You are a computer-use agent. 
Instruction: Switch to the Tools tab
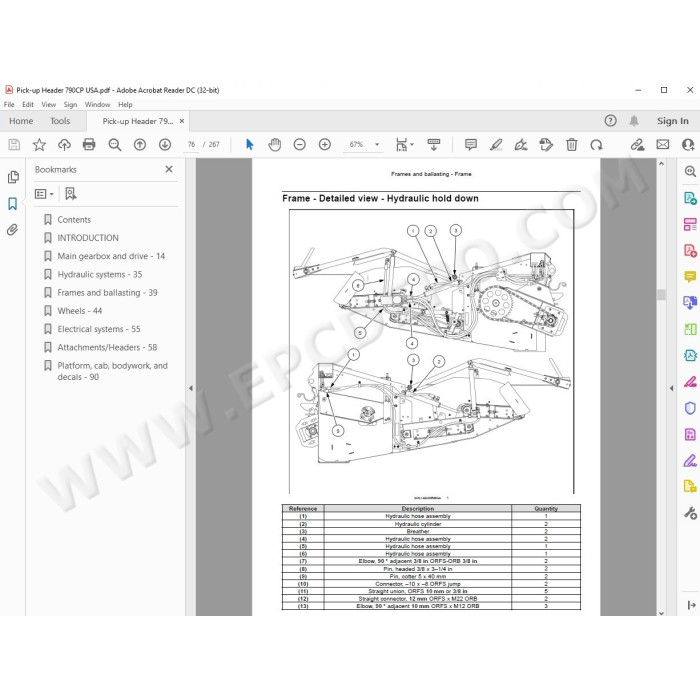[x=60, y=121]
